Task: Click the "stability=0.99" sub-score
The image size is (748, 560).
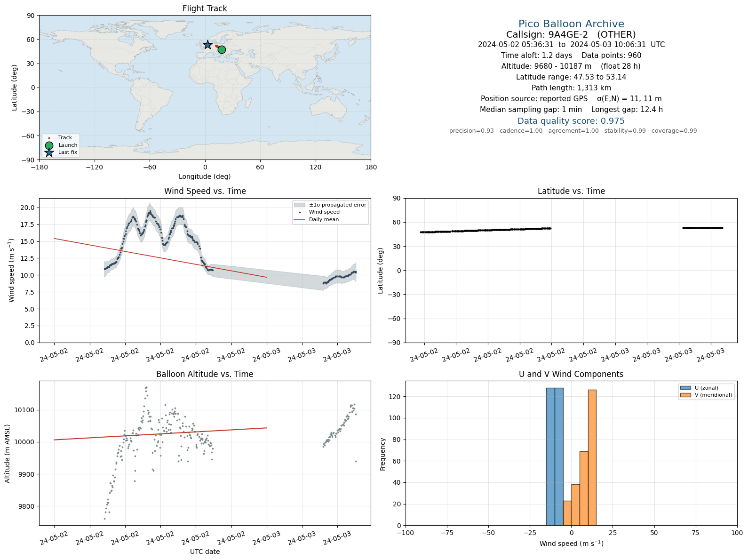Action: click(625, 131)
